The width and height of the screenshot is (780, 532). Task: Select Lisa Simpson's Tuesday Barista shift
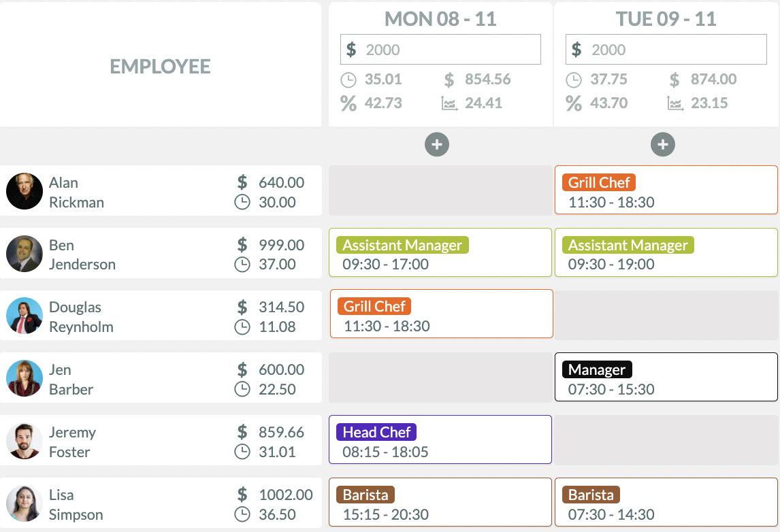tap(666, 502)
